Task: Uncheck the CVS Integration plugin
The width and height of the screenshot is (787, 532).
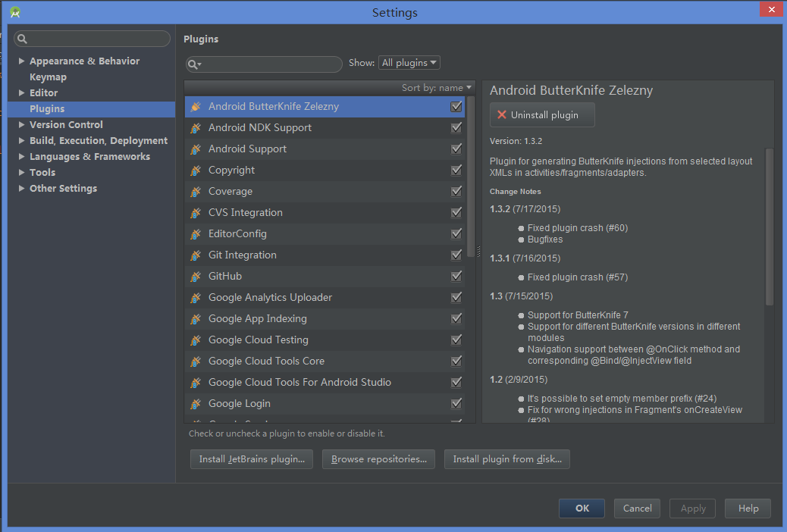Action: (x=456, y=213)
